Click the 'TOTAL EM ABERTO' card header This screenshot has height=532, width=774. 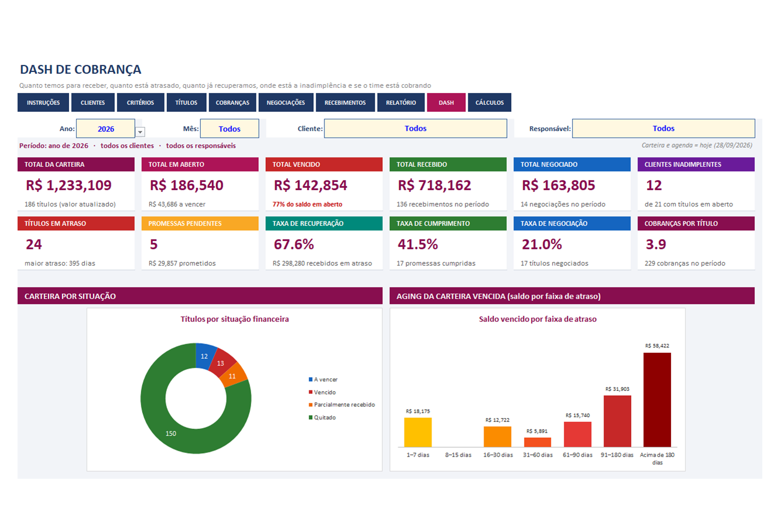click(x=200, y=164)
